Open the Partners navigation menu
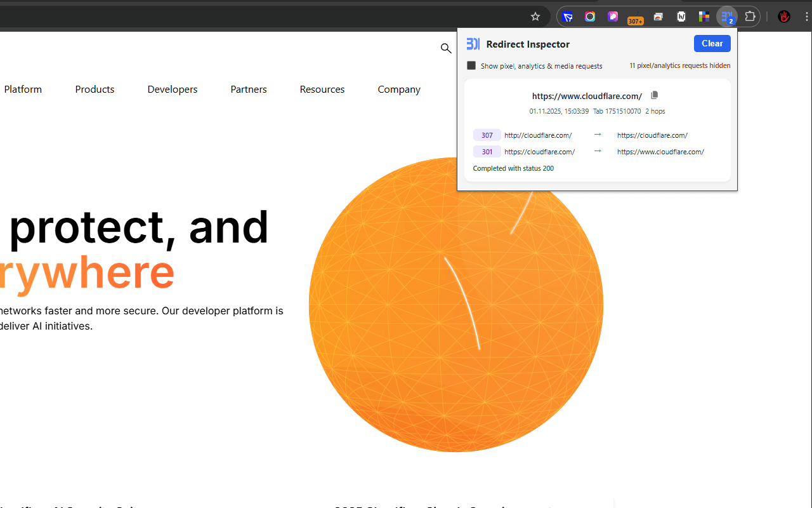Viewport: 812px width, 508px height. click(249, 90)
